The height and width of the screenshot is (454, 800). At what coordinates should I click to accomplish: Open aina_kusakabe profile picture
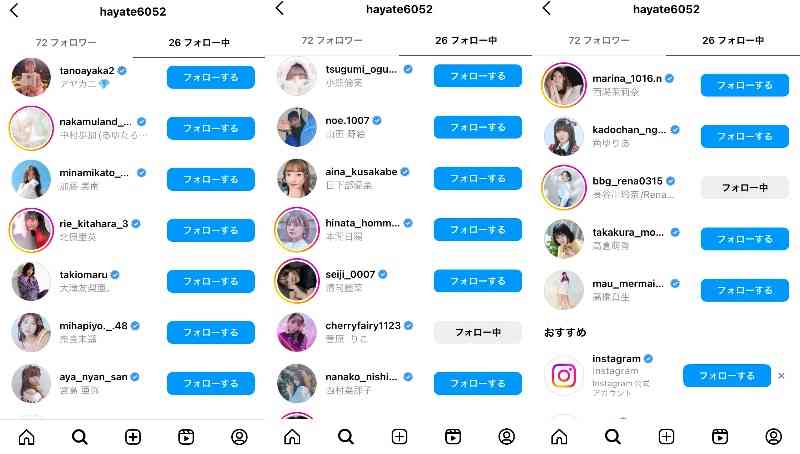pos(296,179)
